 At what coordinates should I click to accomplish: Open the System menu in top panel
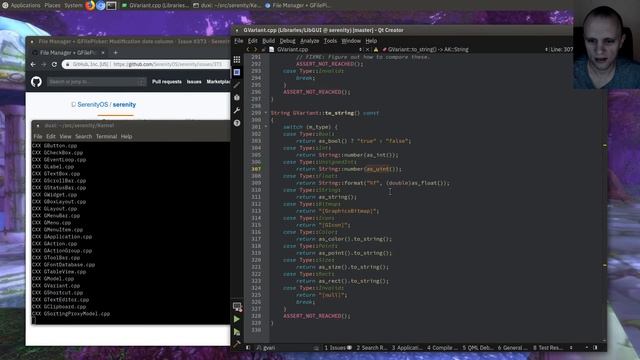(x=73, y=5)
